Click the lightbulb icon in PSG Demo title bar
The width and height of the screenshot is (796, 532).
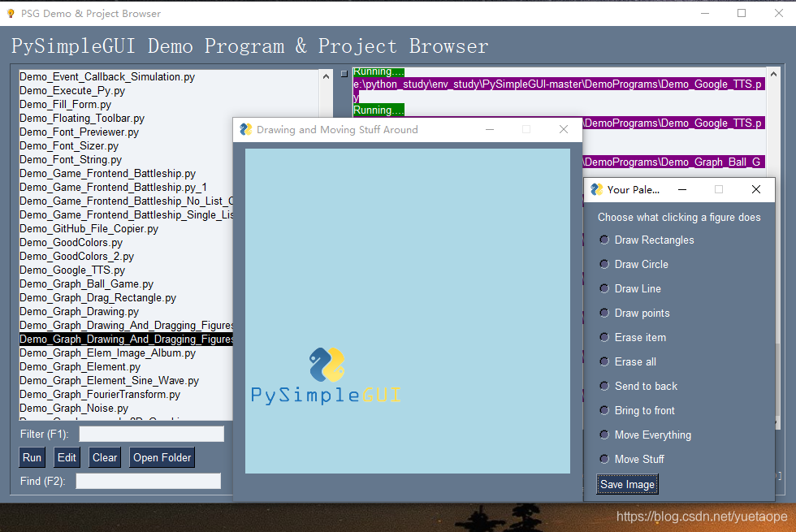tap(11, 14)
